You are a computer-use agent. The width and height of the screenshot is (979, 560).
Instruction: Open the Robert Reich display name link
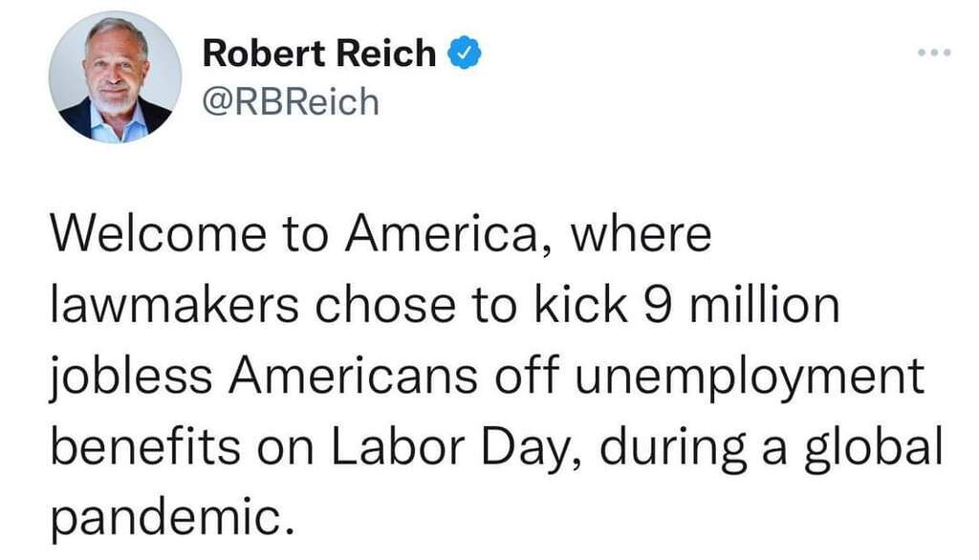(x=319, y=53)
